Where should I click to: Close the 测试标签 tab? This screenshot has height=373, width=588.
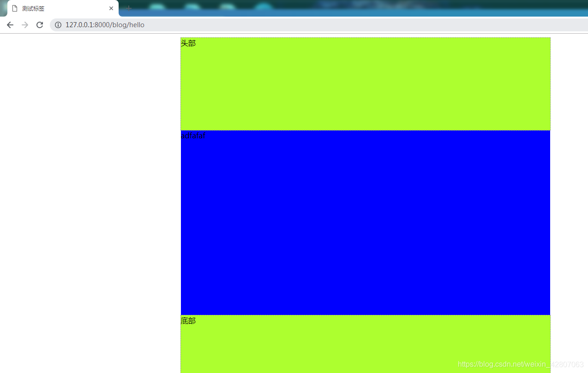coord(111,8)
